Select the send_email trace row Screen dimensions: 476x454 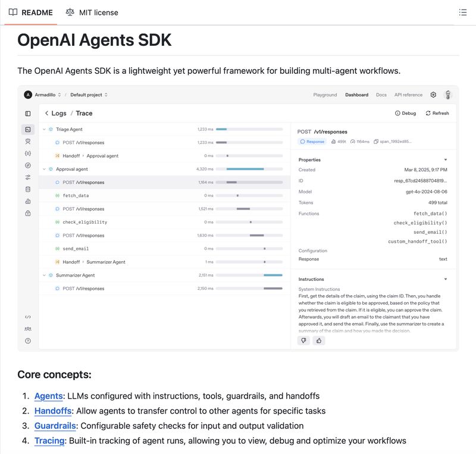click(165, 249)
